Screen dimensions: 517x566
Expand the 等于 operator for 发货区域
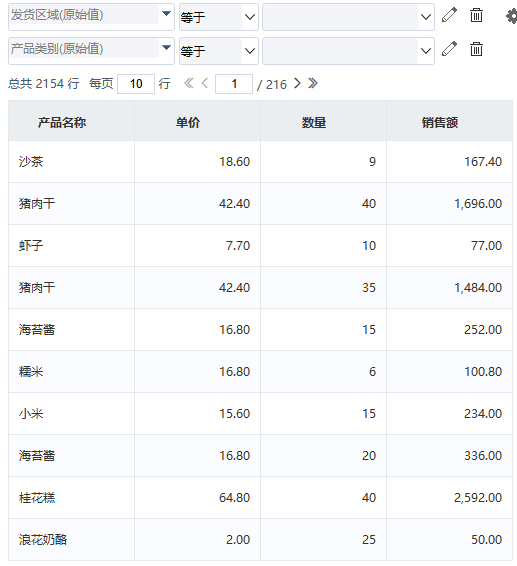(219, 17)
